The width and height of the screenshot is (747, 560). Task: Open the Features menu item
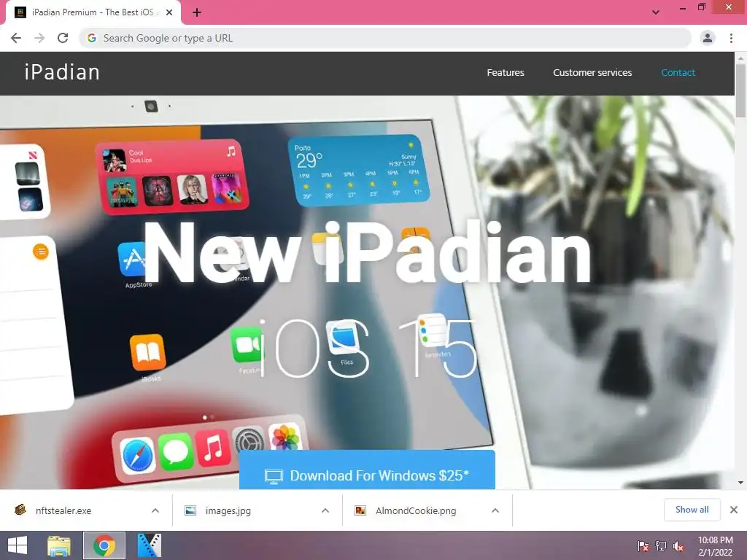[x=506, y=73]
